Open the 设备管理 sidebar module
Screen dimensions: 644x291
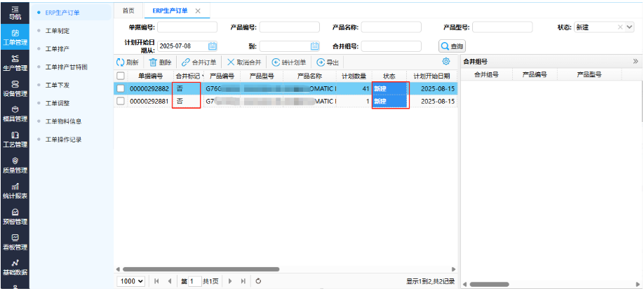pos(15,88)
